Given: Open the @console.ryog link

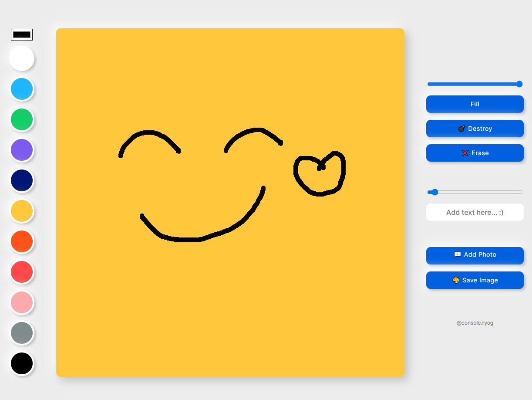Looking at the screenshot, I should pyautogui.click(x=475, y=322).
